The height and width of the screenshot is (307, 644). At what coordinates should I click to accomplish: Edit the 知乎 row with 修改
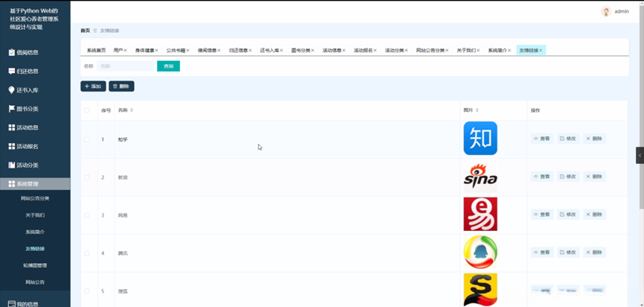pos(568,139)
